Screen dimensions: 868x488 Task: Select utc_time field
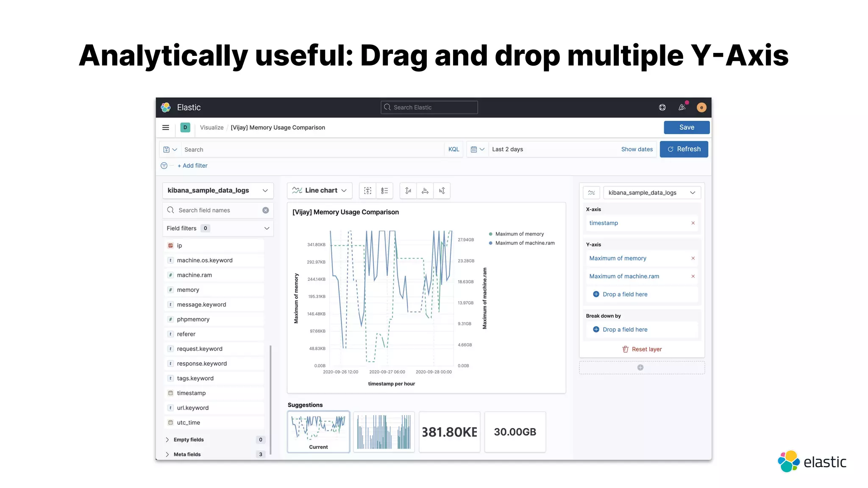(x=214, y=423)
